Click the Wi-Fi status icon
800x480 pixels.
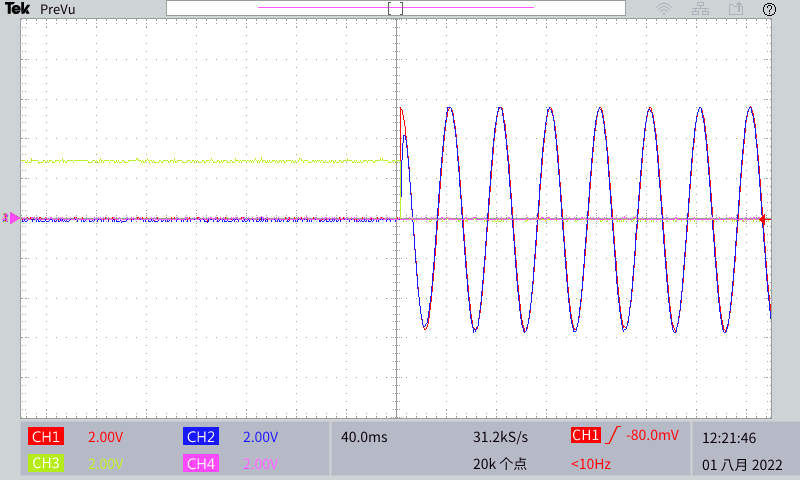pos(664,9)
